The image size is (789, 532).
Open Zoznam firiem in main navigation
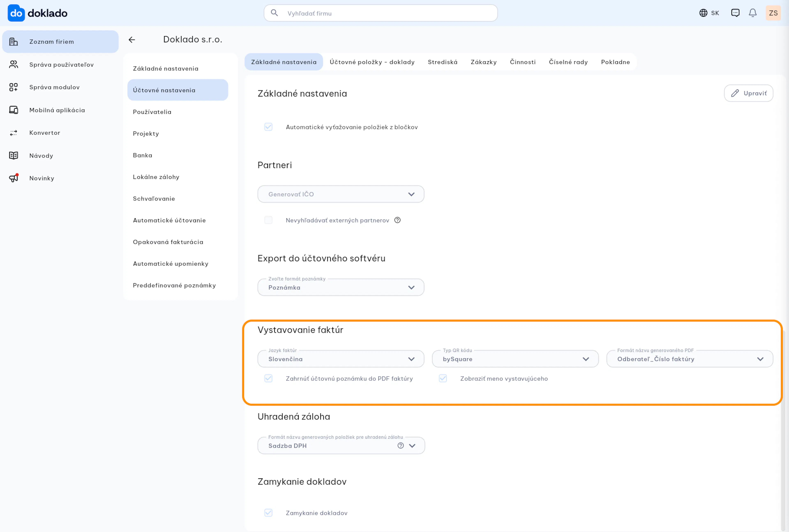click(x=60, y=42)
